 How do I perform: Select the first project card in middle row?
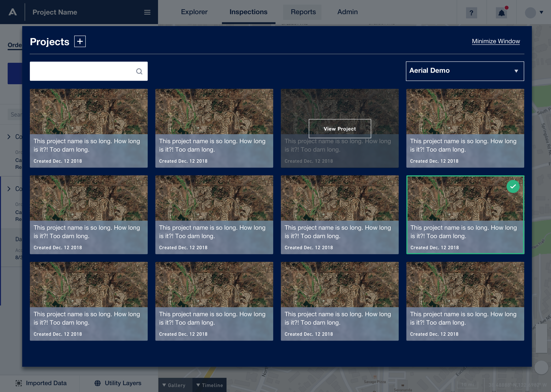coord(89,215)
